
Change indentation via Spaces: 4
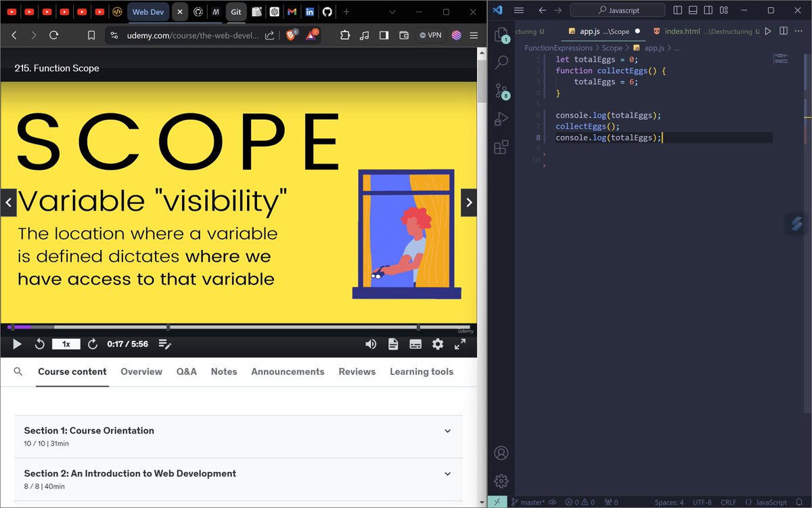click(669, 503)
